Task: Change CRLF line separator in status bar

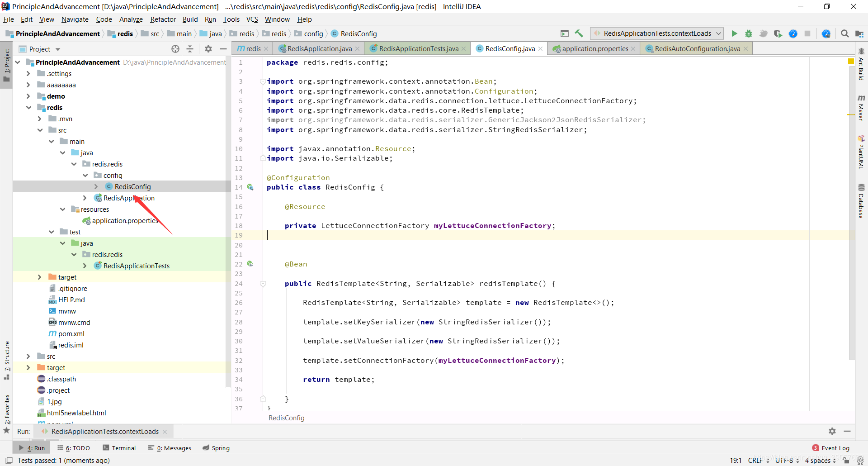Action: (759, 460)
